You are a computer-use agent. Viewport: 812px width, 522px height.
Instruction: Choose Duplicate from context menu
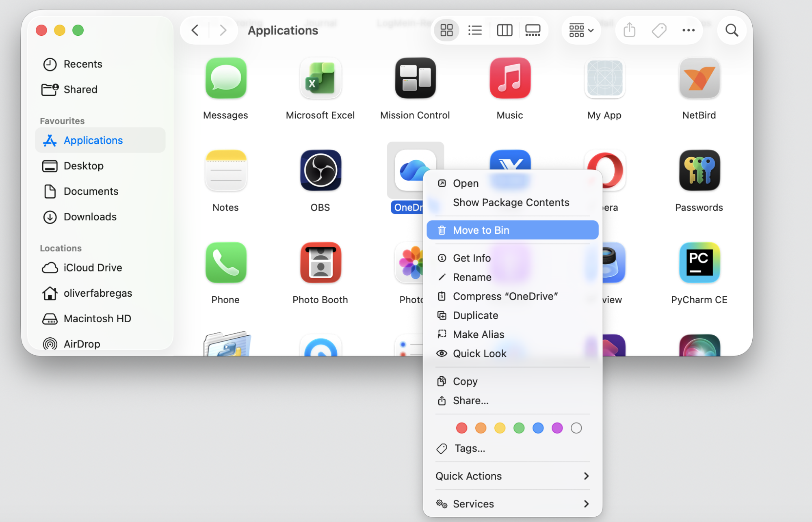[x=512, y=315]
